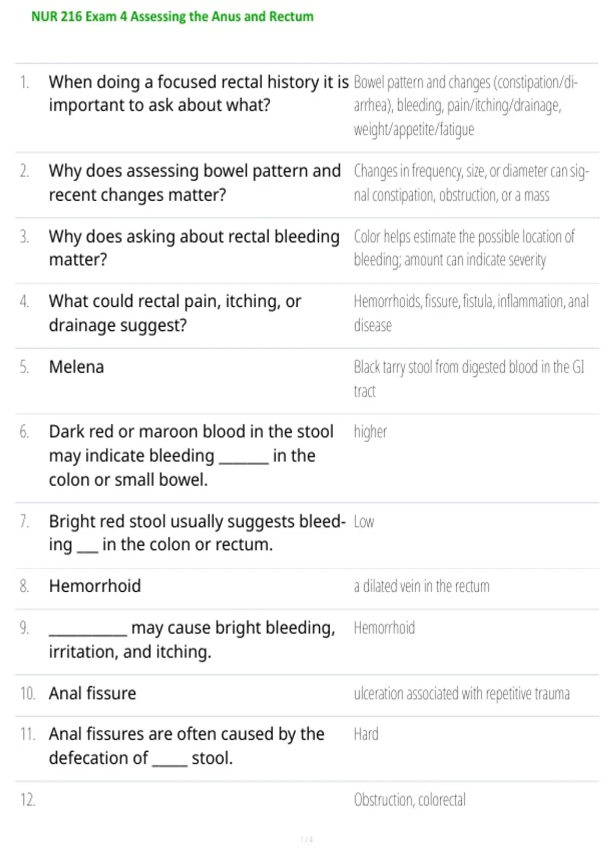Select question 2 about assessing bowel pattern
This screenshot has width=613, height=868.
pyautogui.click(x=195, y=182)
